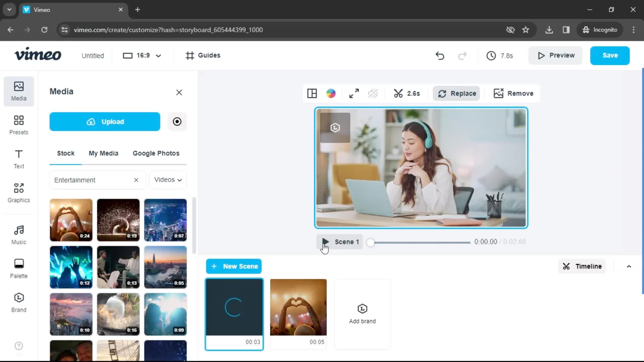644x362 pixels.
Task: Click Remove media button
Action: click(514, 94)
